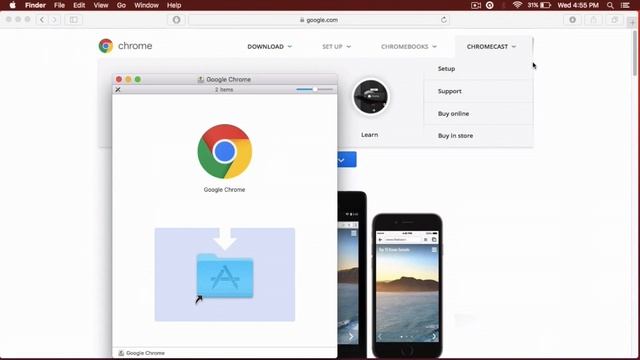
Task: Open the Finder menu
Action: pos(36,5)
